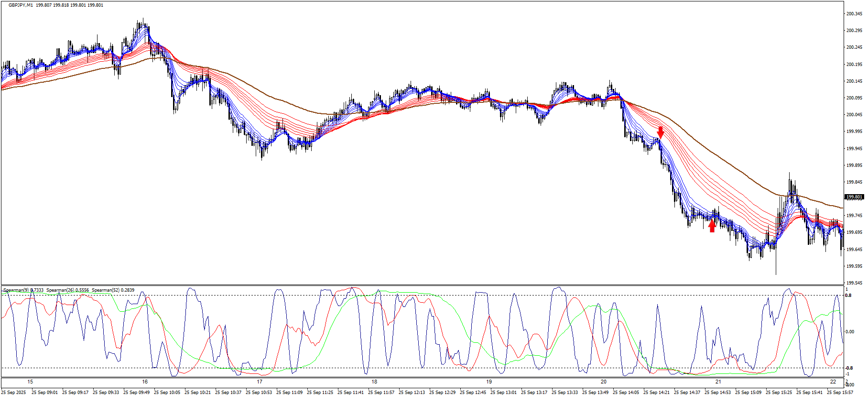Image resolution: width=868 pixels, height=405 pixels.
Task: Click the GBPJPY,M1 chart title text
Action: (x=21, y=5)
